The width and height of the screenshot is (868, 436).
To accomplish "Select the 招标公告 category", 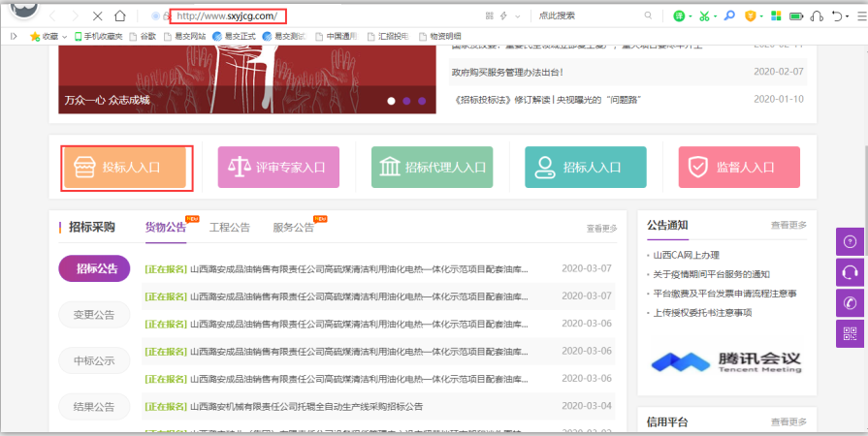I will (95, 269).
